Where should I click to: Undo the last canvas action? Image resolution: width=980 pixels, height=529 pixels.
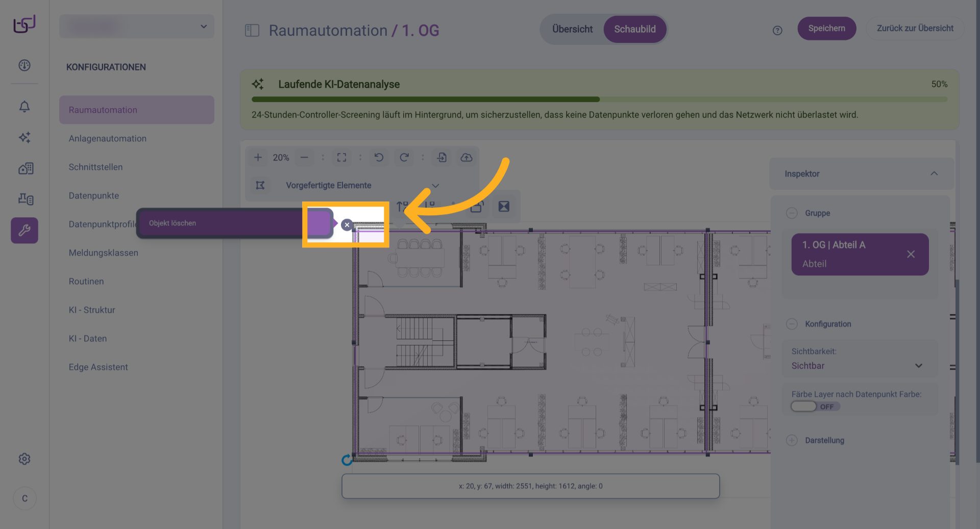click(x=379, y=158)
